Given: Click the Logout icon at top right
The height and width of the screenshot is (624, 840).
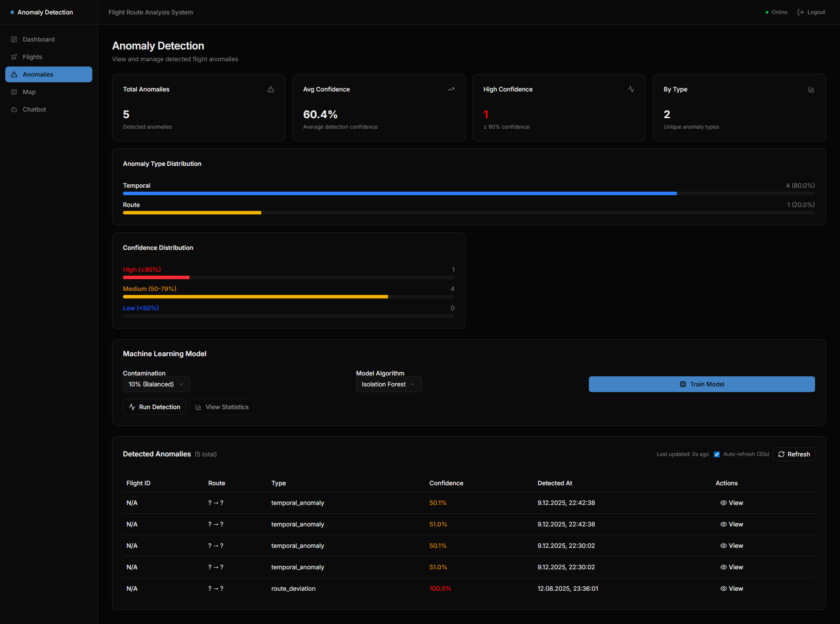Looking at the screenshot, I should tap(801, 12).
